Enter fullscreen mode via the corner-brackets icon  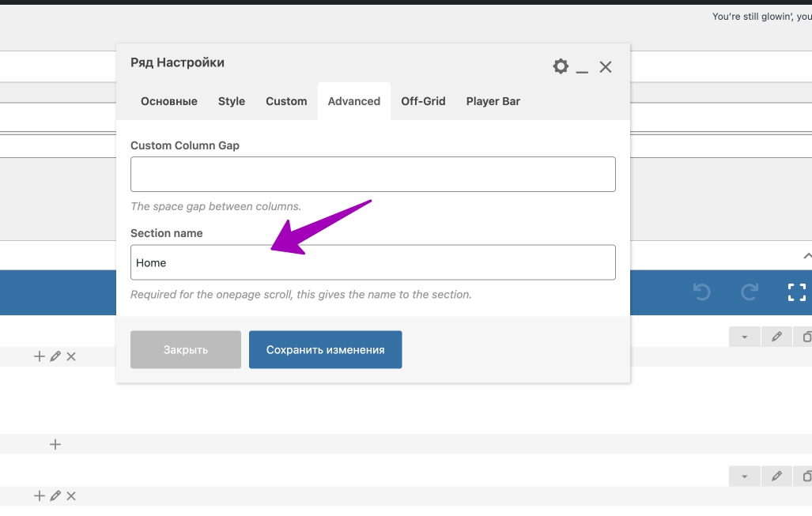pos(797,292)
